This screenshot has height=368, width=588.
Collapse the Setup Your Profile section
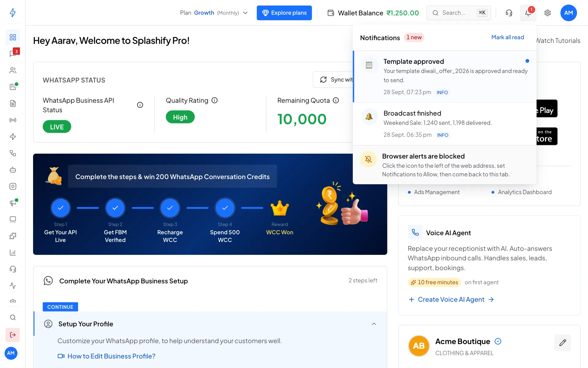click(374, 324)
